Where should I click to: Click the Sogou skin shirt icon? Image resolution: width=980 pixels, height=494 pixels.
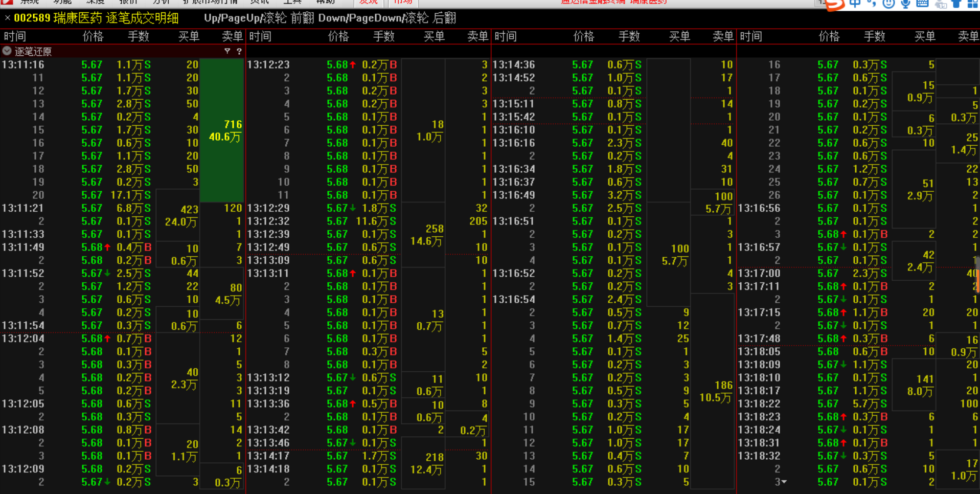[x=956, y=4]
